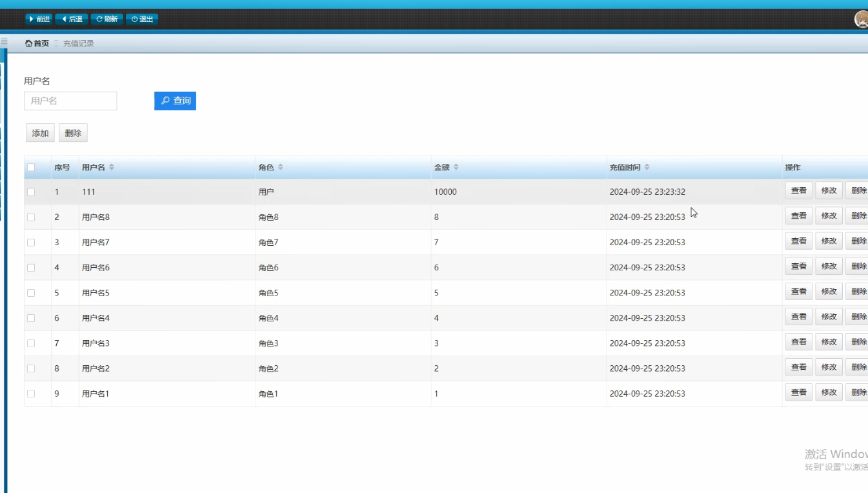The image size is (868, 493).
Task: Tick the checkbox for row 用户名4
Action: tap(31, 317)
